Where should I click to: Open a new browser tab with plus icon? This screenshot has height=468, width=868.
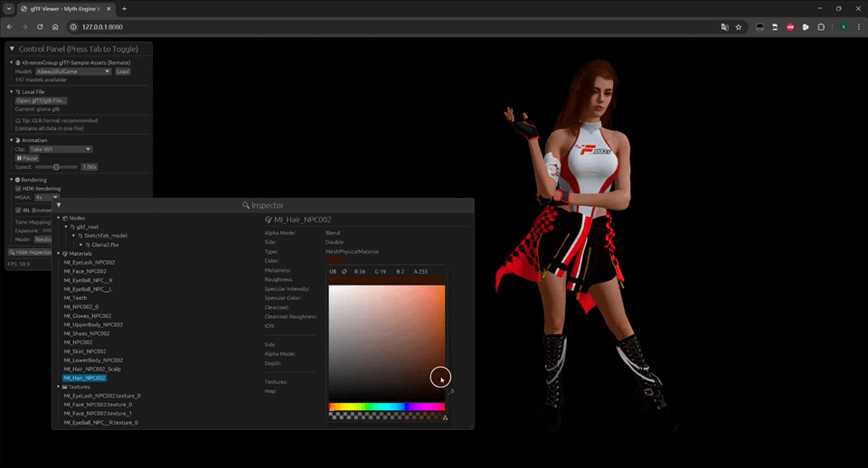(x=124, y=9)
